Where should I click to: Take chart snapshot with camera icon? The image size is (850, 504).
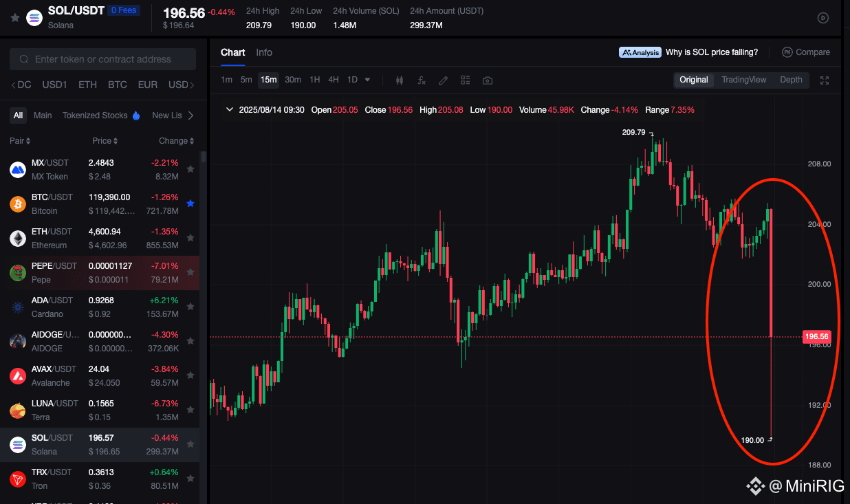(x=488, y=80)
